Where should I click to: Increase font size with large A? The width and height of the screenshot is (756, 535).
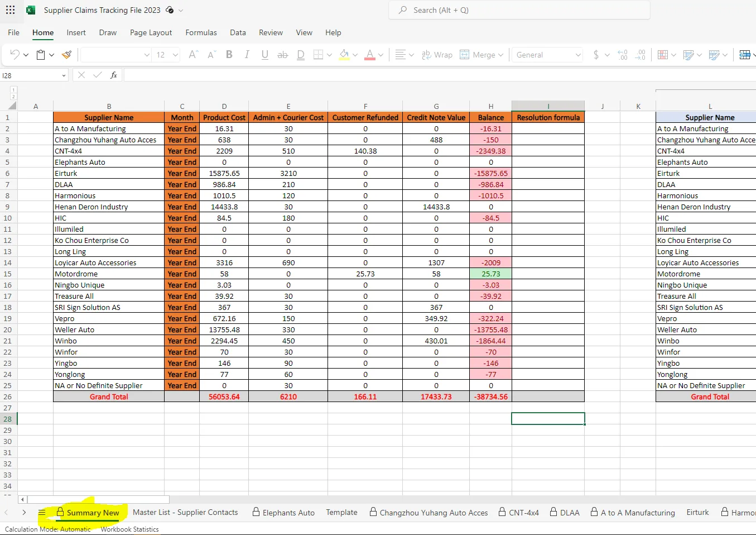pos(193,55)
